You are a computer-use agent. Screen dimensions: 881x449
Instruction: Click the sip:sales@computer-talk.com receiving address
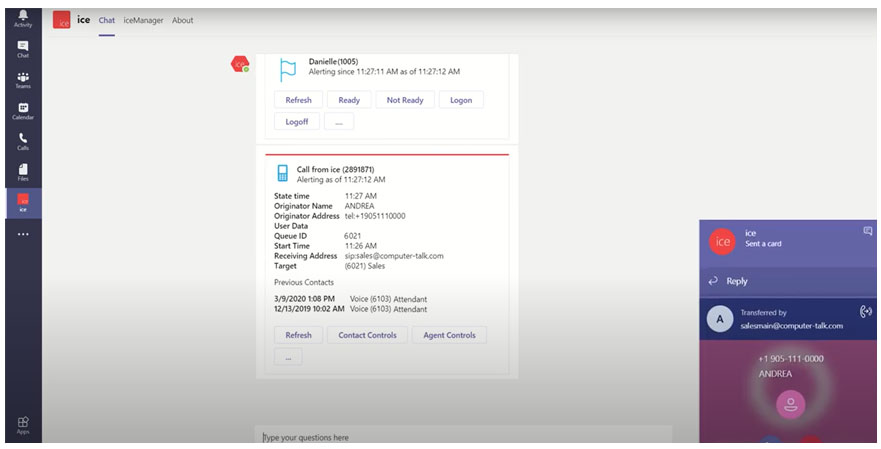point(394,256)
